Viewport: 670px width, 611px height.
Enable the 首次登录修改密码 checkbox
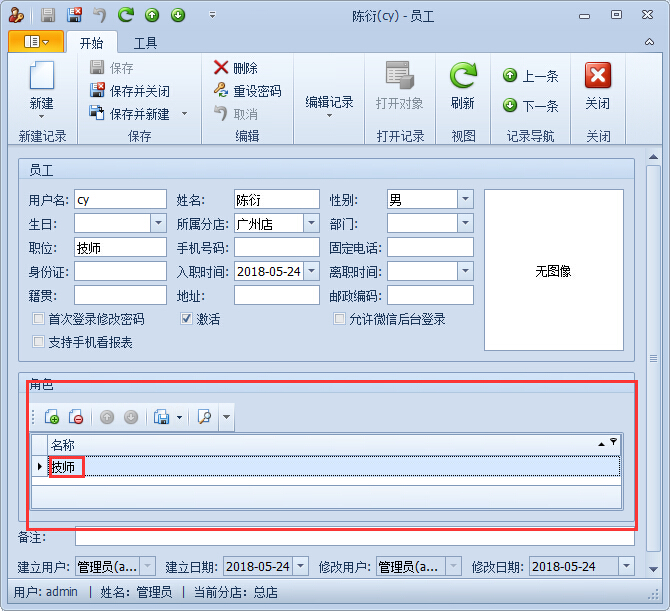pyautogui.click(x=39, y=319)
